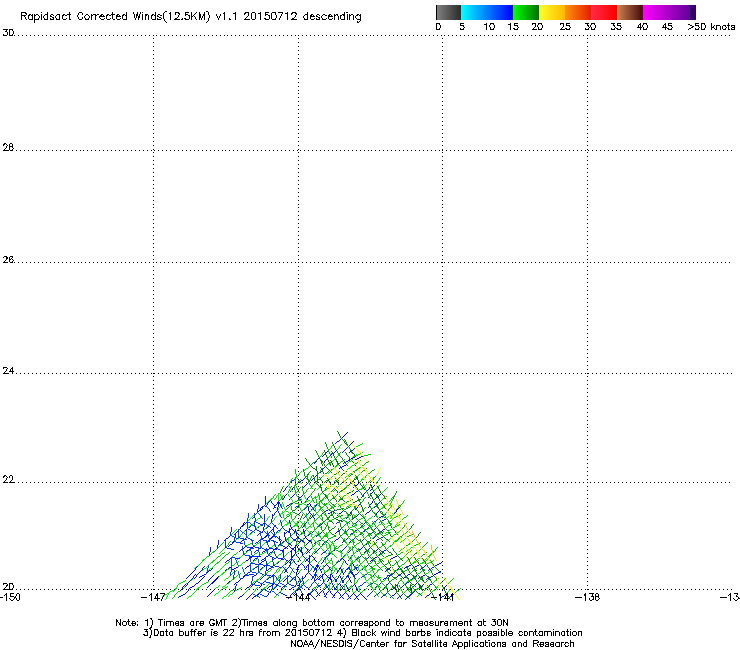Screen dimensions: 740x650
Task: Click the '35' legend label
Action: pyautogui.click(x=616, y=27)
